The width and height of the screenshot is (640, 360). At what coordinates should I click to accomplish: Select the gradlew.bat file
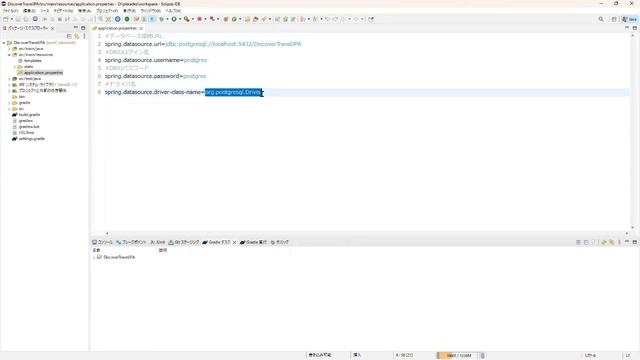(x=29, y=127)
